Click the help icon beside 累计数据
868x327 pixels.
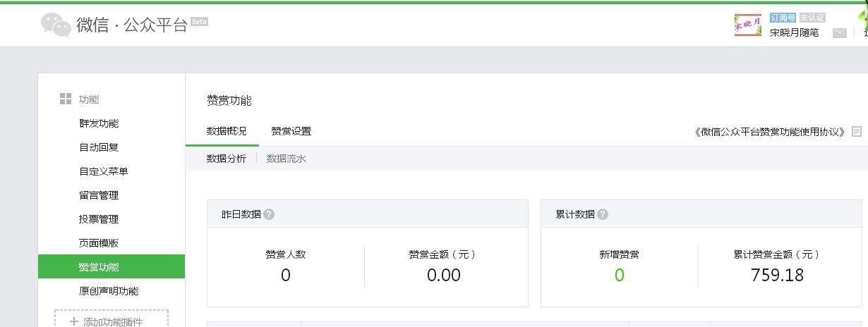tap(603, 214)
